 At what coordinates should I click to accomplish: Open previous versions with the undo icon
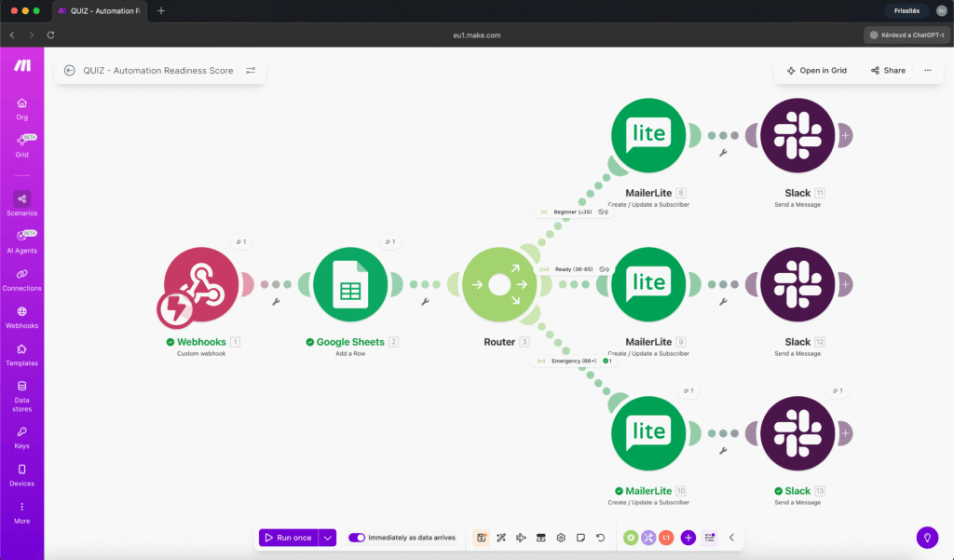pos(602,538)
